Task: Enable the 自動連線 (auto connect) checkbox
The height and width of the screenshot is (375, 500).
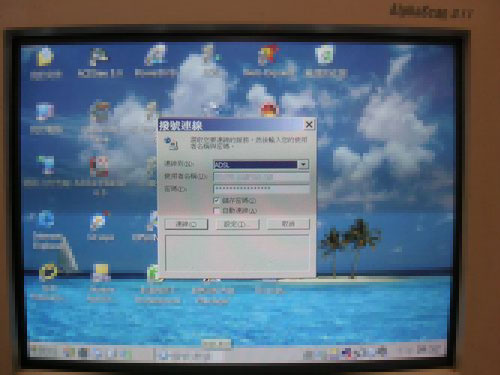Action: coord(216,211)
